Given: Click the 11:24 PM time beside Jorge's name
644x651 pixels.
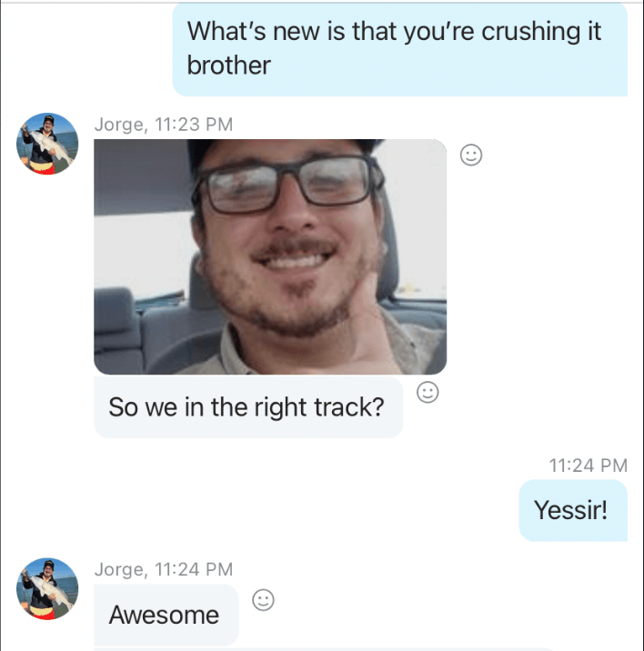Looking at the screenshot, I should tap(194, 569).
